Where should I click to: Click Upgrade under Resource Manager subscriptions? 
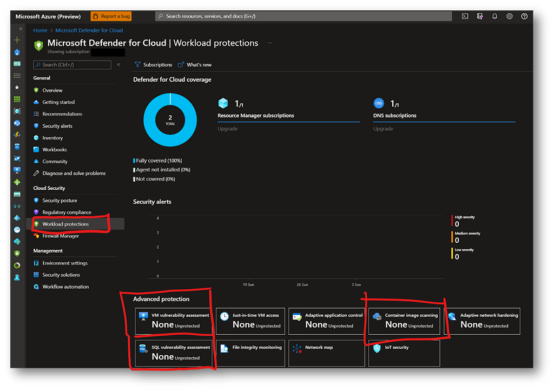228,129
